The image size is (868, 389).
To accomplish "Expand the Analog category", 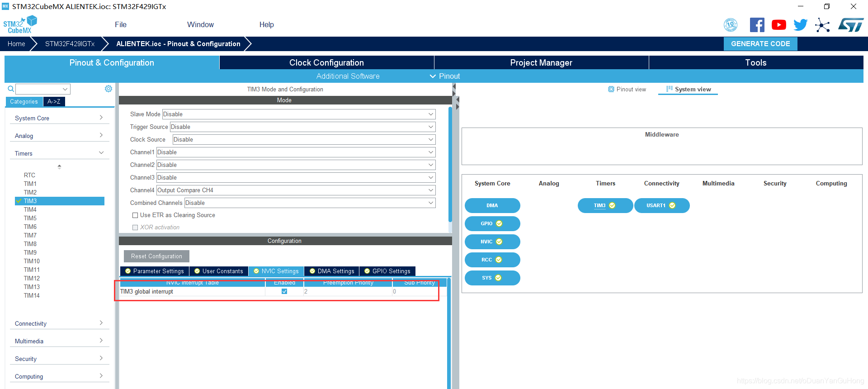I will point(59,136).
